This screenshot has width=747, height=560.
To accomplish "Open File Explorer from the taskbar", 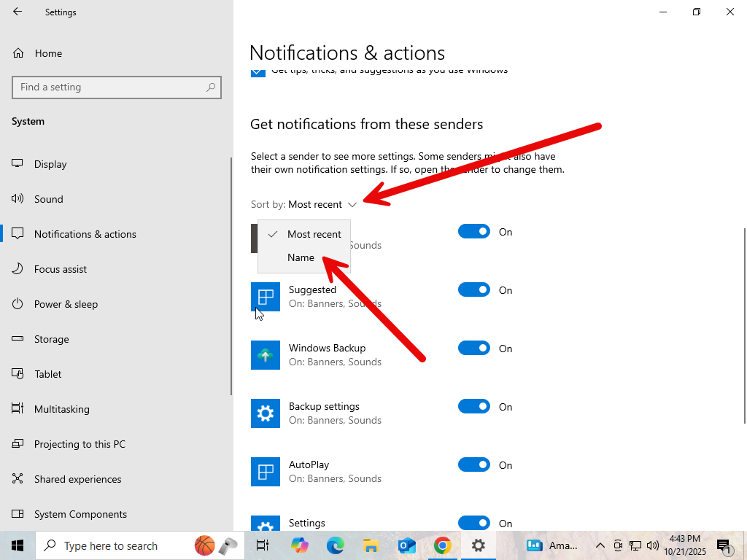I will point(371,545).
